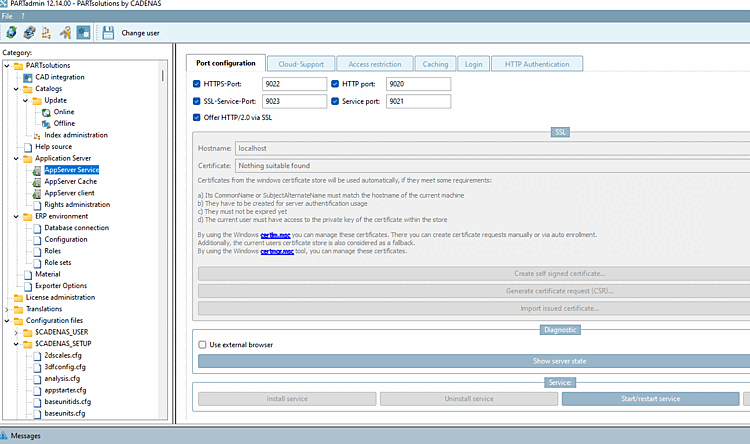The image size is (750, 444).
Task: Click the Install service button
Action: click(287, 399)
